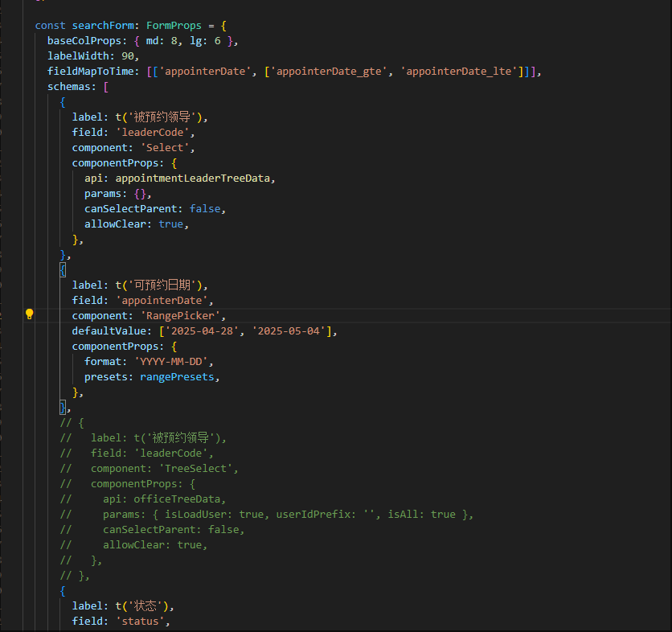Click isAll in the commented params

[x=404, y=515]
